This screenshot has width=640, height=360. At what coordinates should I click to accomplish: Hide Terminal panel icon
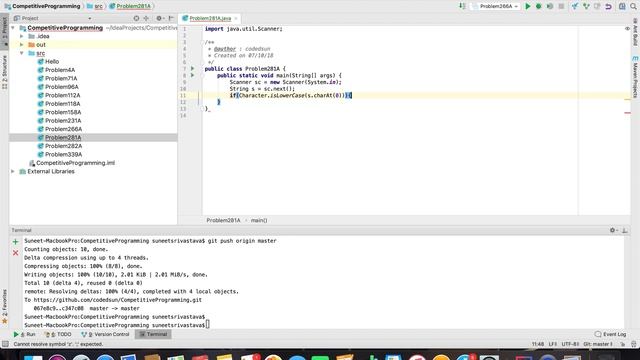click(624, 230)
